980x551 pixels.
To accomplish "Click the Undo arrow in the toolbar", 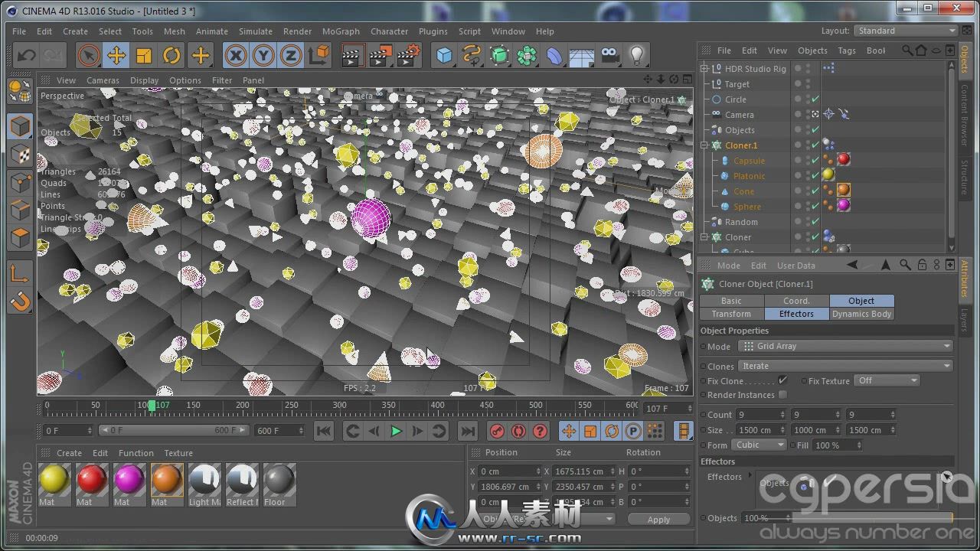I will tap(26, 55).
